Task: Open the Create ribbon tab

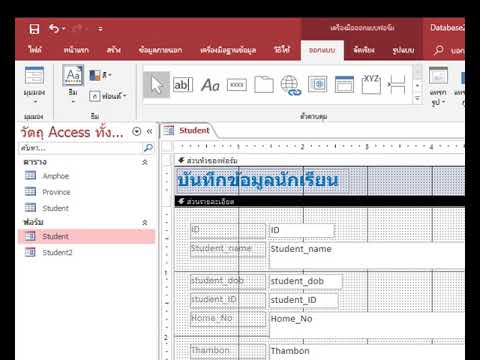Action: [114, 50]
